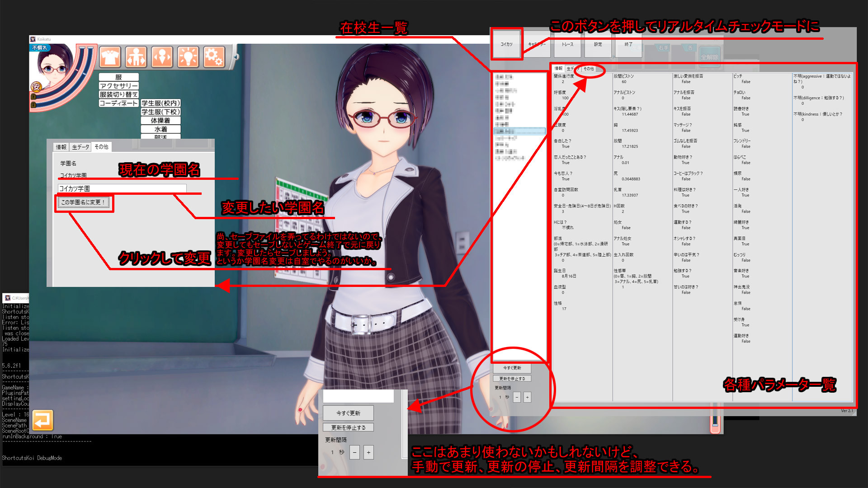868x488 pixels.
Task: Click the console window title icon
Action: pyautogui.click(x=7, y=298)
